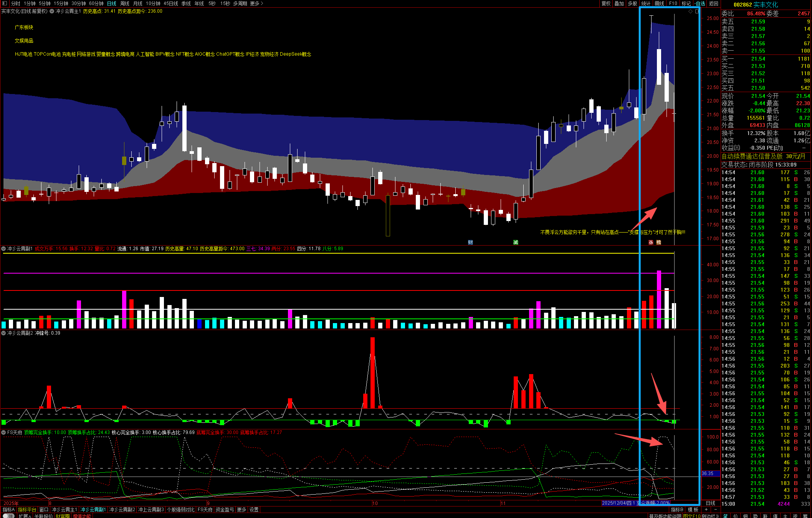This screenshot has height=518, width=812.
Task: Click the 财 marker icon under the main chart
Action: [x=470, y=243]
